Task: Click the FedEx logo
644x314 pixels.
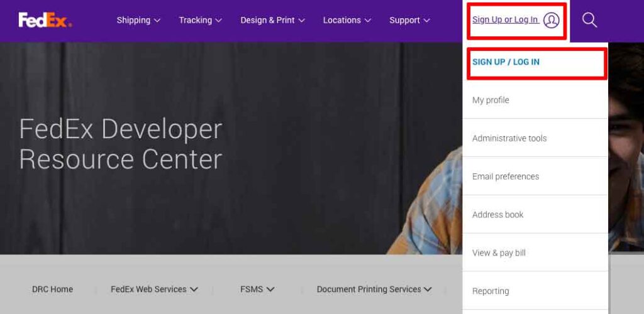Action: tap(45, 20)
